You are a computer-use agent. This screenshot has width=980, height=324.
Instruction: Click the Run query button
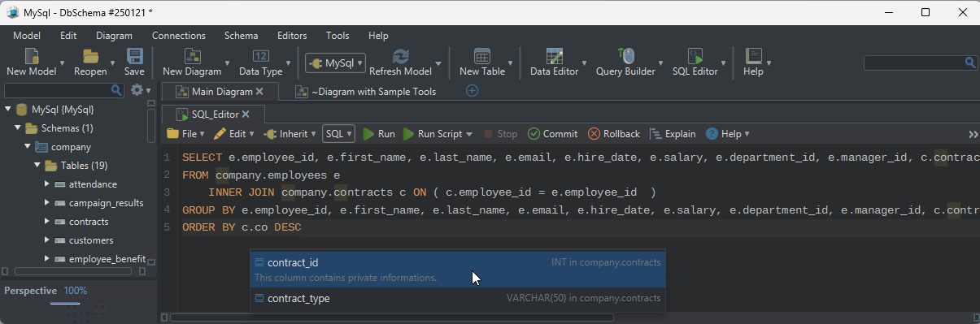tap(378, 134)
